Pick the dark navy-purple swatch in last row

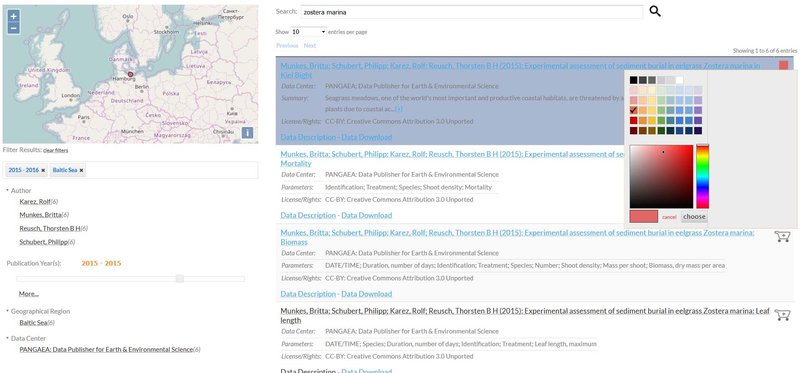[698, 131]
